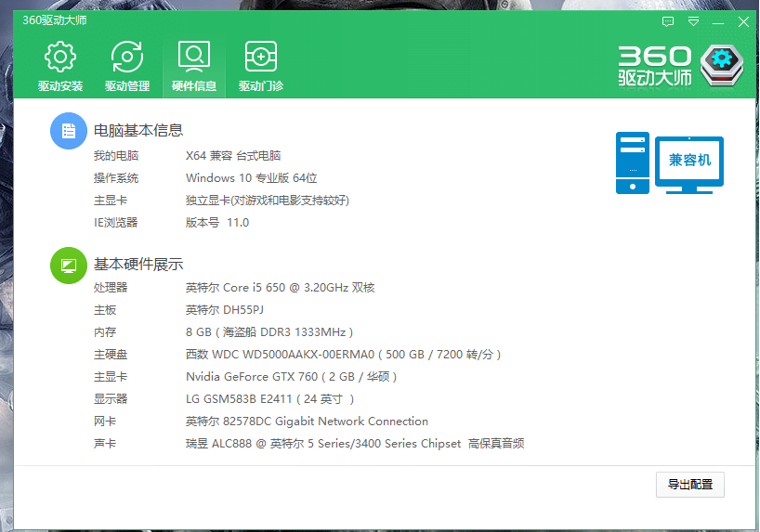Viewport: 760px width, 532px height.
Task: Minimize the 360驱动大师 window
Action: tap(718, 21)
